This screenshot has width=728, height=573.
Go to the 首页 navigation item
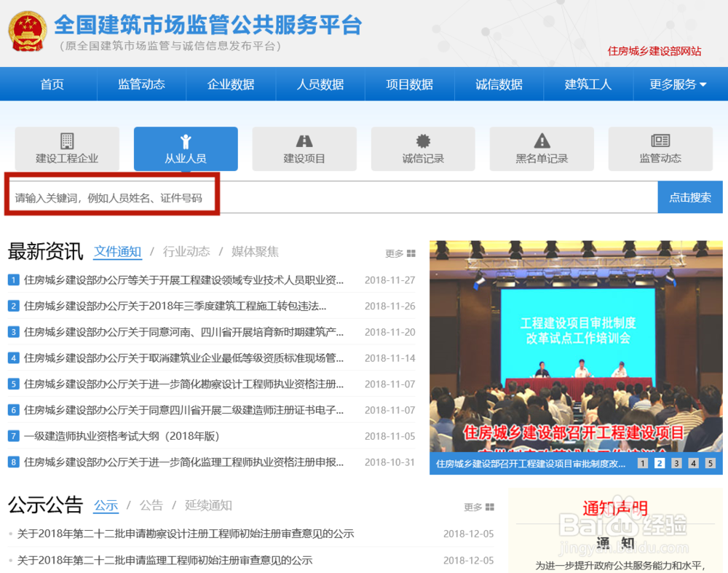click(52, 83)
